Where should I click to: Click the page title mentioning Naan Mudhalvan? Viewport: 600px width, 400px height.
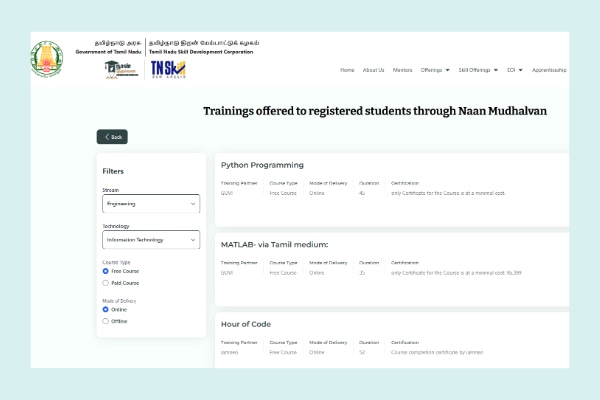pyautogui.click(x=375, y=111)
